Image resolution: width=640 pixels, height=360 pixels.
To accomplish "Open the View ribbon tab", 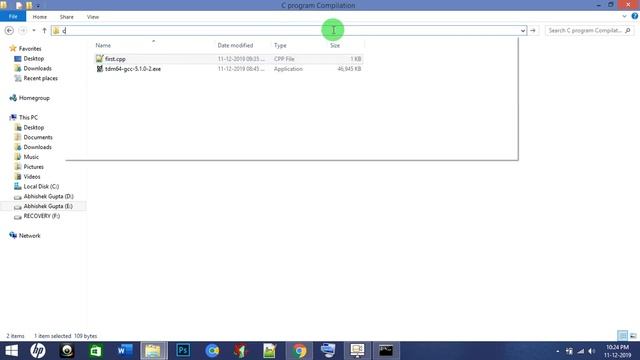I will point(93,17).
